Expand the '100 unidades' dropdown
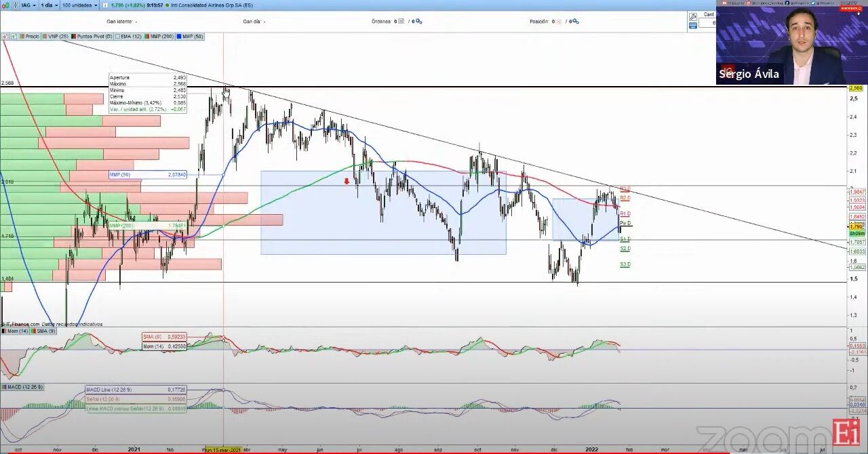 (79, 5)
